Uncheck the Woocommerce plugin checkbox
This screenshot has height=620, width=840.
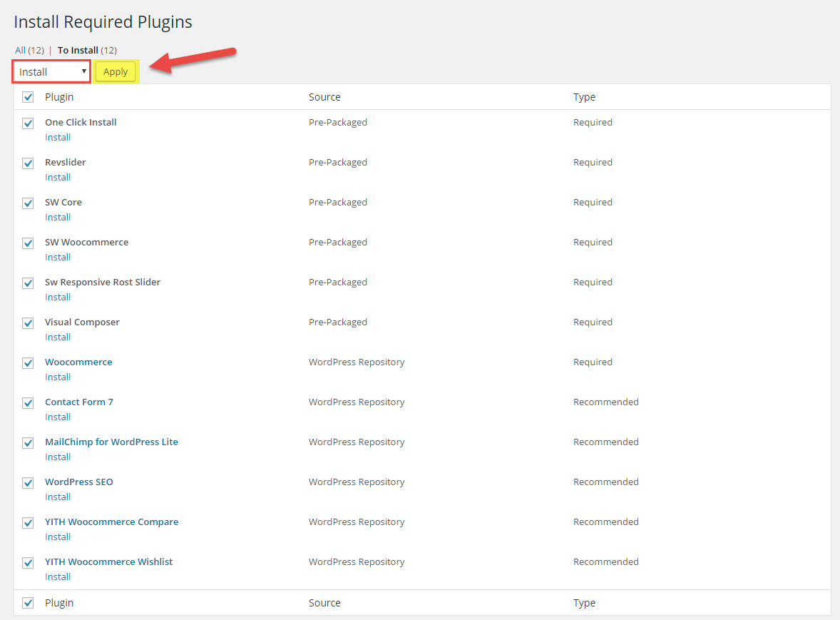tap(28, 362)
